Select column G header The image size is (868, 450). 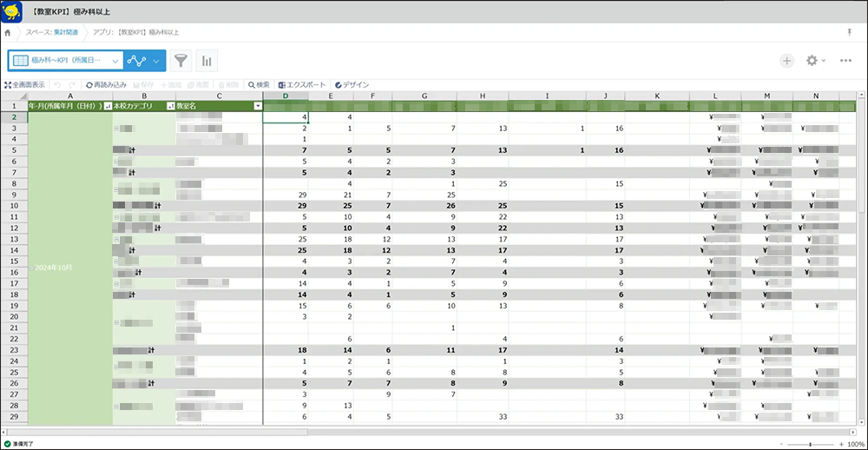tap(424, 96)
